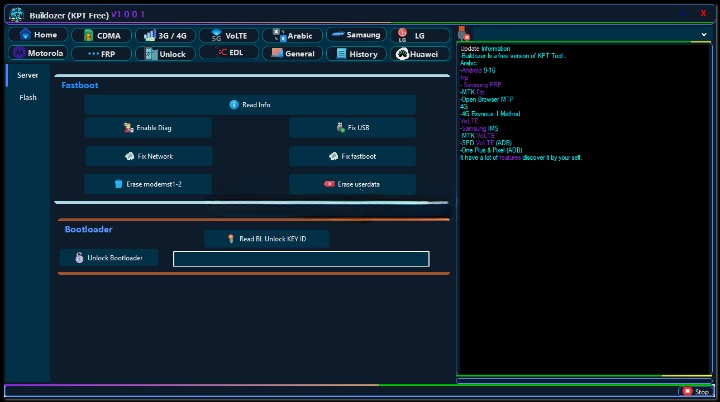Select the CDMA tools button

[x=101, y=35]
